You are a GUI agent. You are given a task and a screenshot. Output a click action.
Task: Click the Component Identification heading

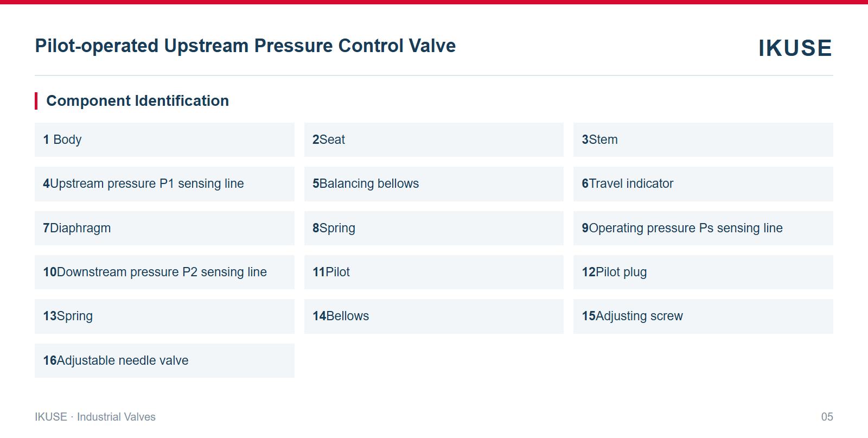click(137, 101)
